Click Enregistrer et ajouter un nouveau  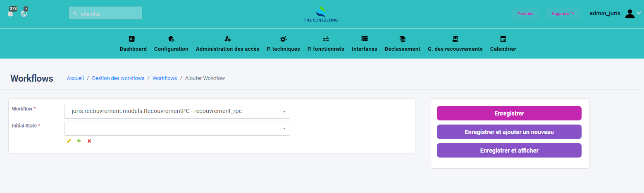coord(509,132)
